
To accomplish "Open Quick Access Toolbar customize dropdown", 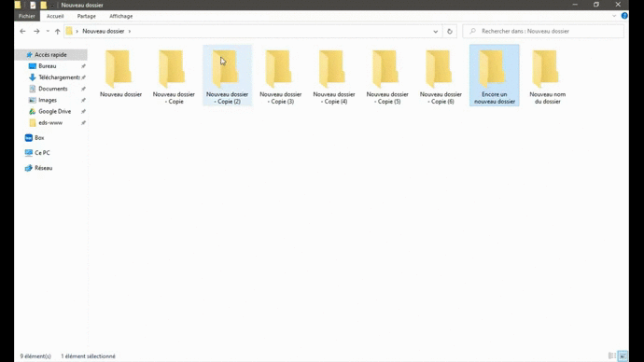I will pyautogui.click(x=52, y=6).
